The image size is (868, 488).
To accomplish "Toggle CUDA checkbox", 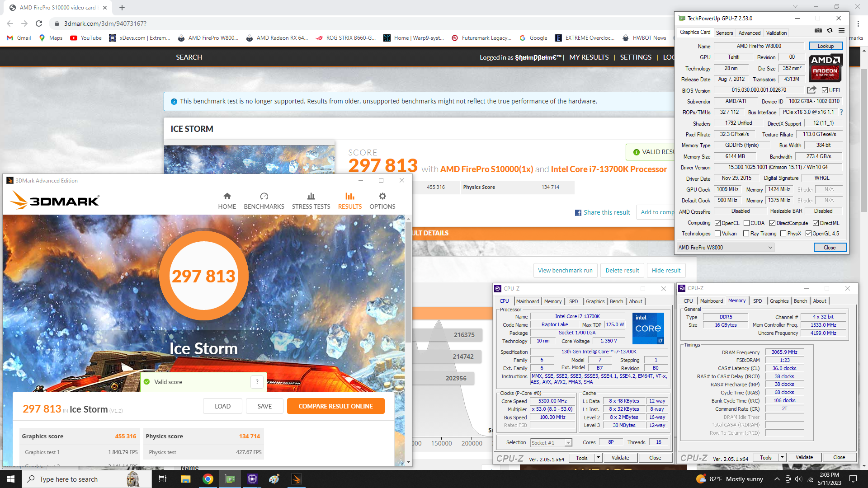I will click(x=746, y=223).
